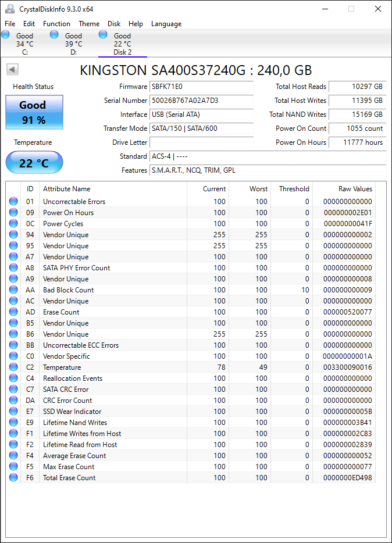Open the Language menu

166,24
